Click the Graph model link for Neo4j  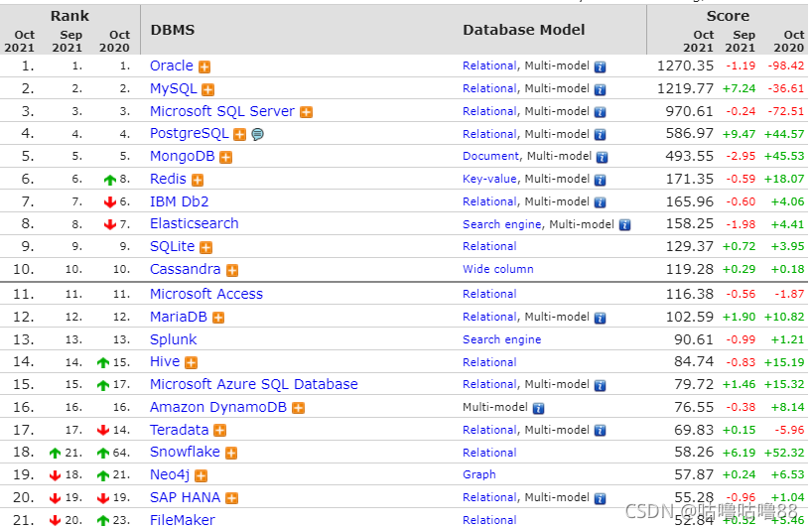(x=479, y=474)
